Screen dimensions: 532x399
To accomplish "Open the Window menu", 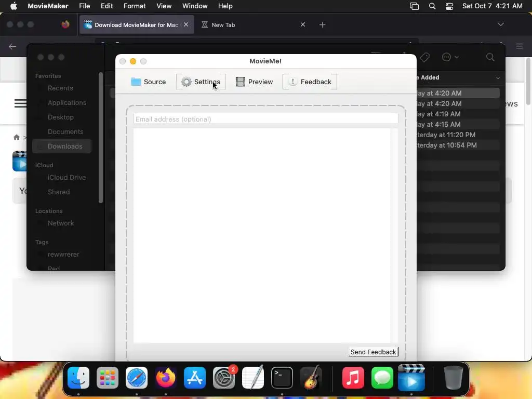I will click(195, 6).
